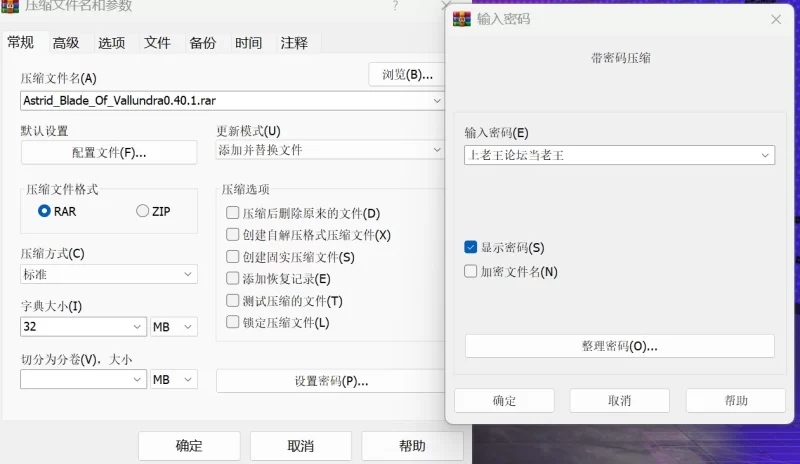This screenshot has height=464, width=800.
Task: Click 确定 in archive settings dialog
Action: [x=189, y=446]
